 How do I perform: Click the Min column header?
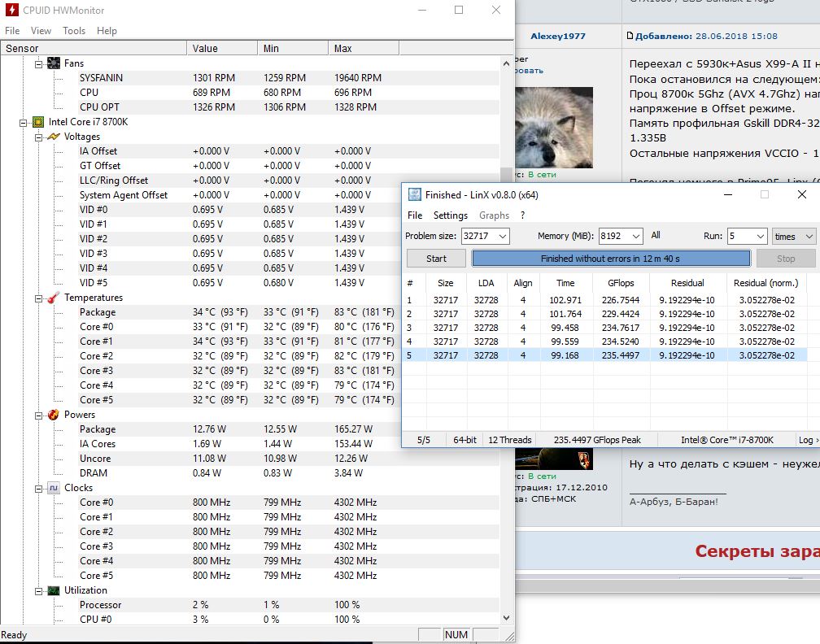[293, 49]
